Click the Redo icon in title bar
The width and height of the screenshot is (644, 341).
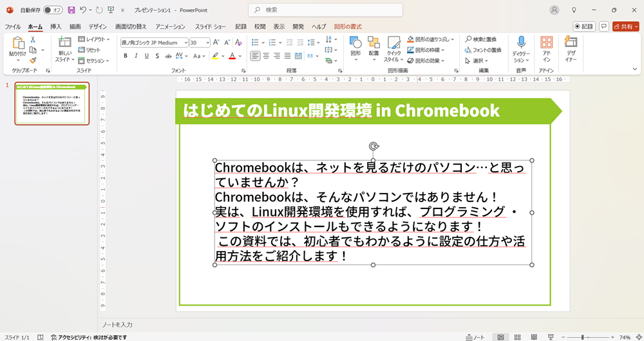click(99, 10)
